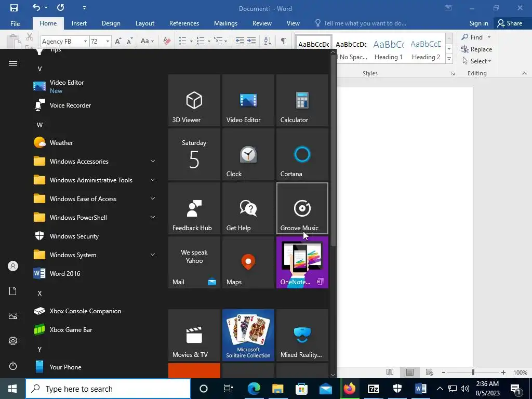532x399 pixels.
Task: Click the Repeat/Redo icon in Quick Access Toolbar
Action: pyautogui.click(x=60, y=7)
